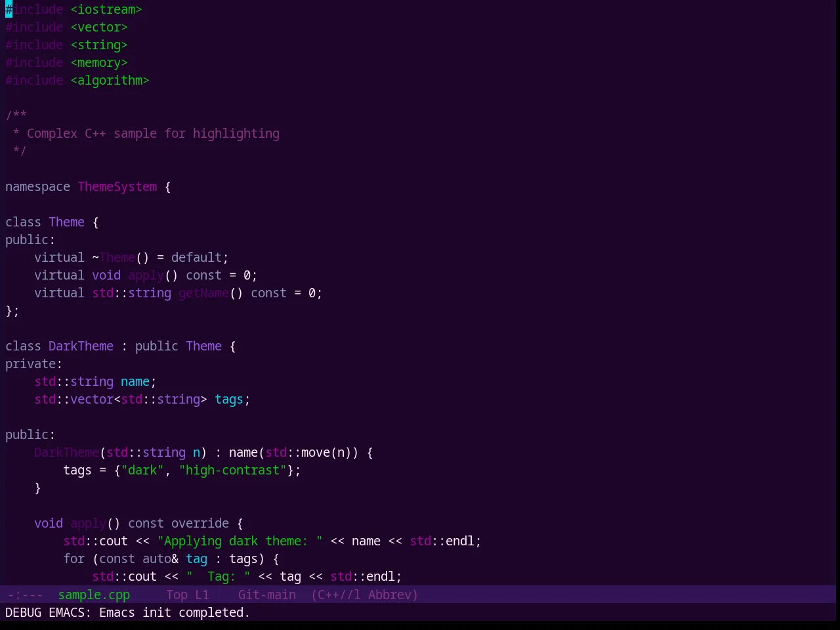The height and width of the screenshot is (630, 840).
Task: Click 'apply' in the 'virtual void apply' line
Action: point(146,275)
